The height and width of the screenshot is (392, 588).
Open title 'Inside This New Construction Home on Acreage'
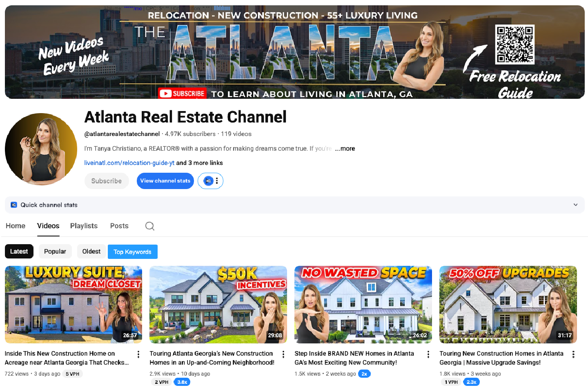click(67, 358)
